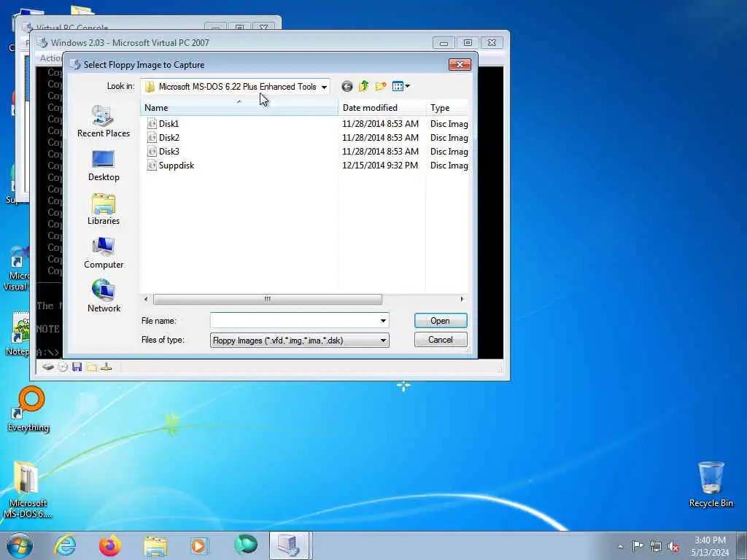Expand the File name dropdown arrow
Image resolution: width=747 pixels, height=560 pixels.
coord(383,321)
